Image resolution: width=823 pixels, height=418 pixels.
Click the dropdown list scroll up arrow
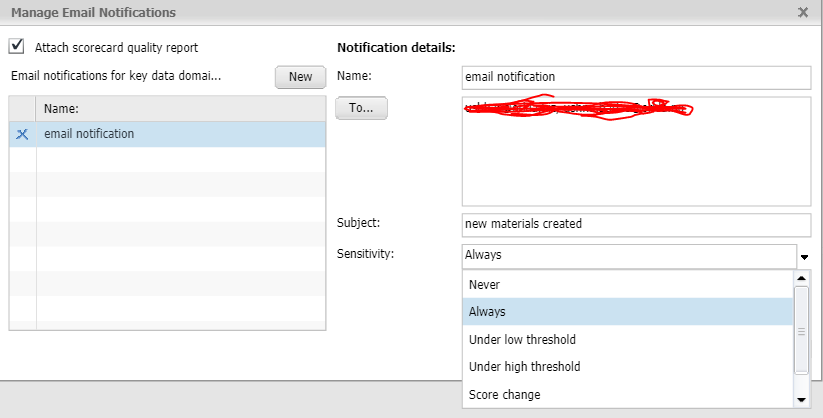tap(801, 278)
